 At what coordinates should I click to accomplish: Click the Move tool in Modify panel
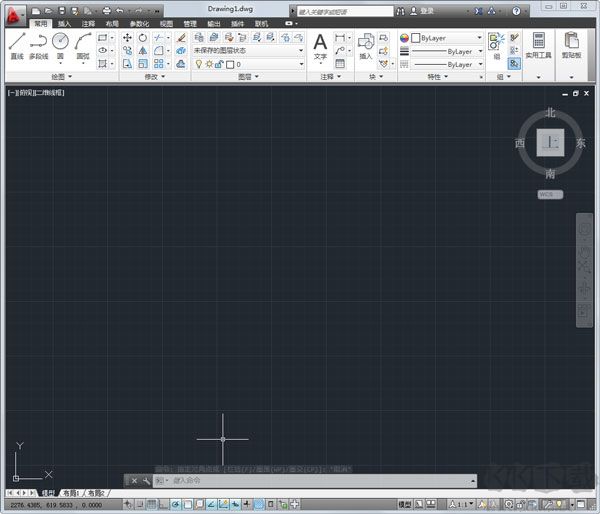click(x=127, y=38)
